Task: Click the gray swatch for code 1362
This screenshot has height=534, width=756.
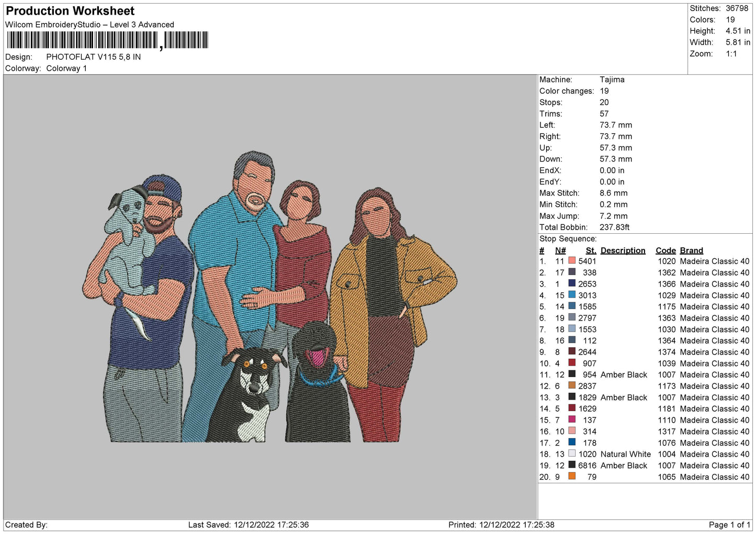Action: pyautogui.click(x=572, y=272)
